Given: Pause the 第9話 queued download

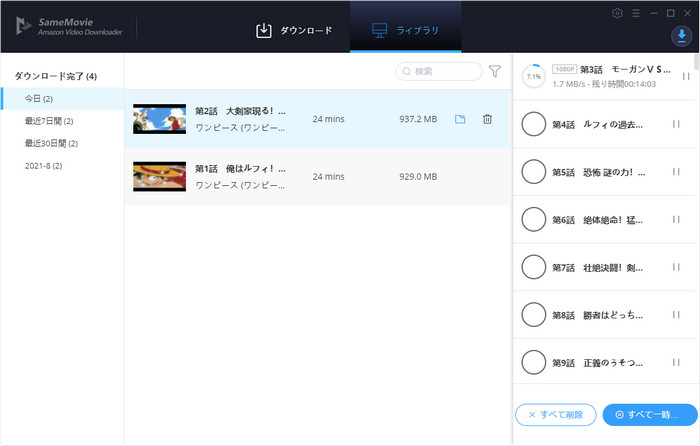Looking at the screenshot, I should click(x=676, y=363).
